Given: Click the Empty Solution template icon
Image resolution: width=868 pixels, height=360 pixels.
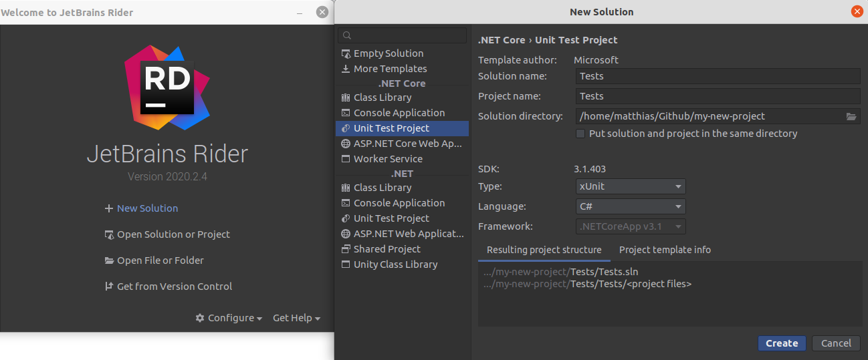Looking at the screenshot, I should click(346, 53).
